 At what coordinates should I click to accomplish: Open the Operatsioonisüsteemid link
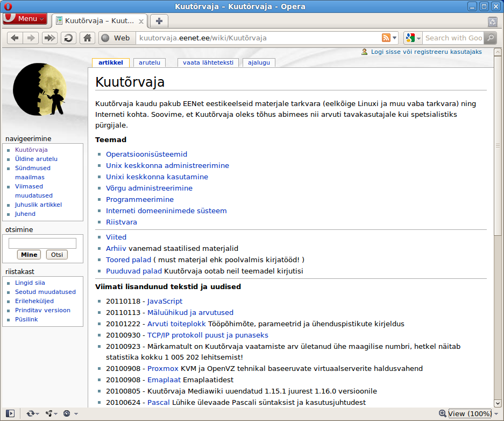point(146,154)
